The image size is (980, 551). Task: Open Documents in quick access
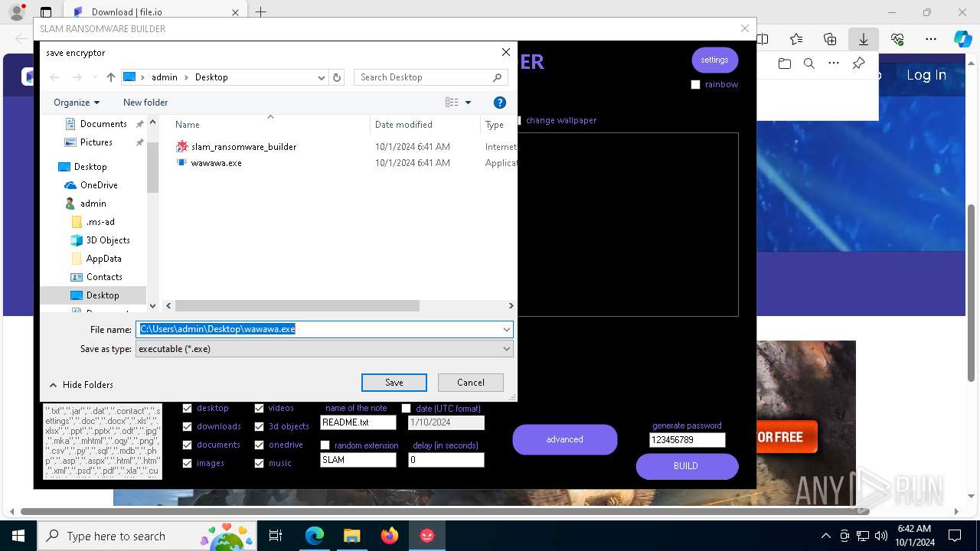click(103, 124)
